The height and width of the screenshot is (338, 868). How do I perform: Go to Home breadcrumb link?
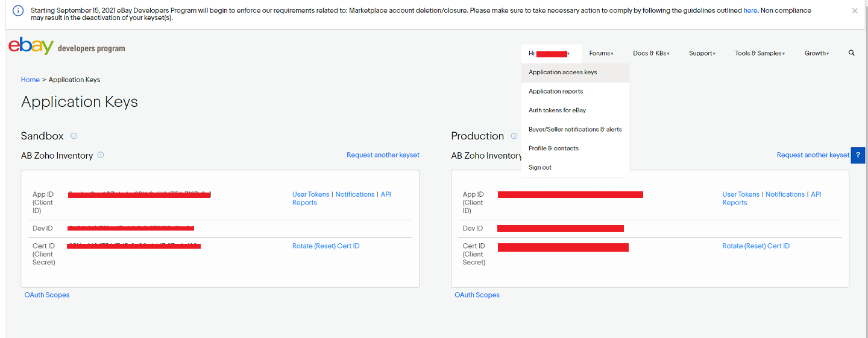pos(30,80)
